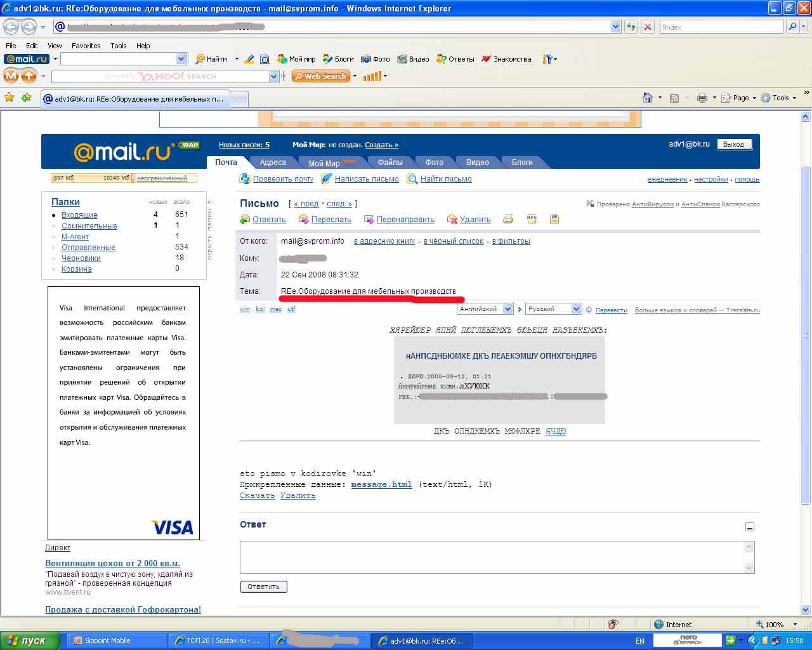
Task: Click the print icon in the letter toolbar
Action: click(x=508, y=219)
